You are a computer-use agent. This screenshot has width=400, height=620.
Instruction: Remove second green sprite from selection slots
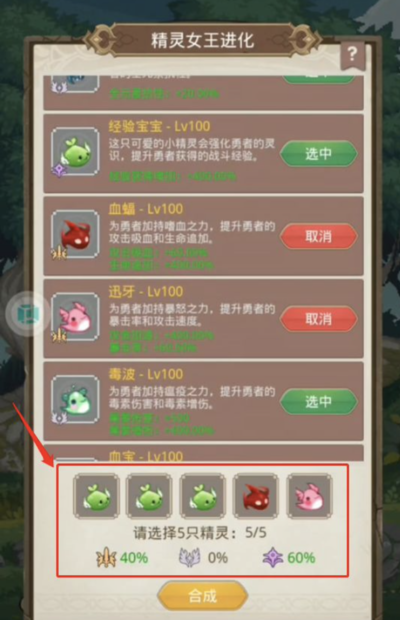pos(149,496)
